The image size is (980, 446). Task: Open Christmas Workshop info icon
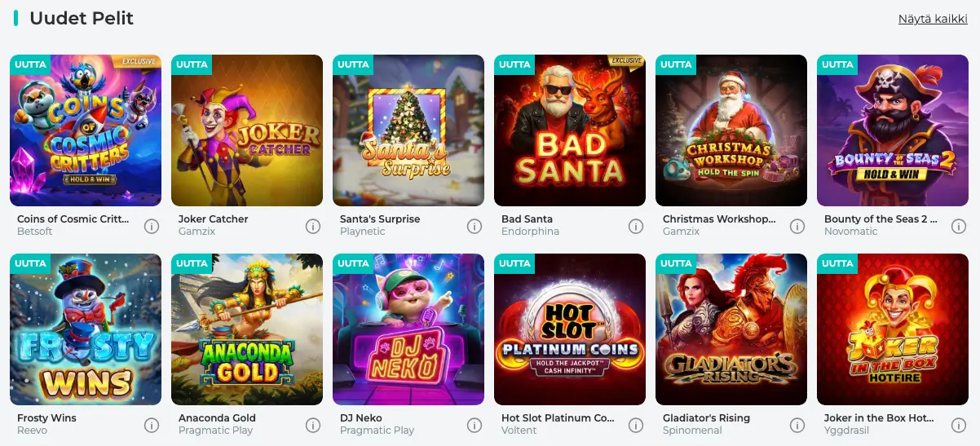(797, 226)
